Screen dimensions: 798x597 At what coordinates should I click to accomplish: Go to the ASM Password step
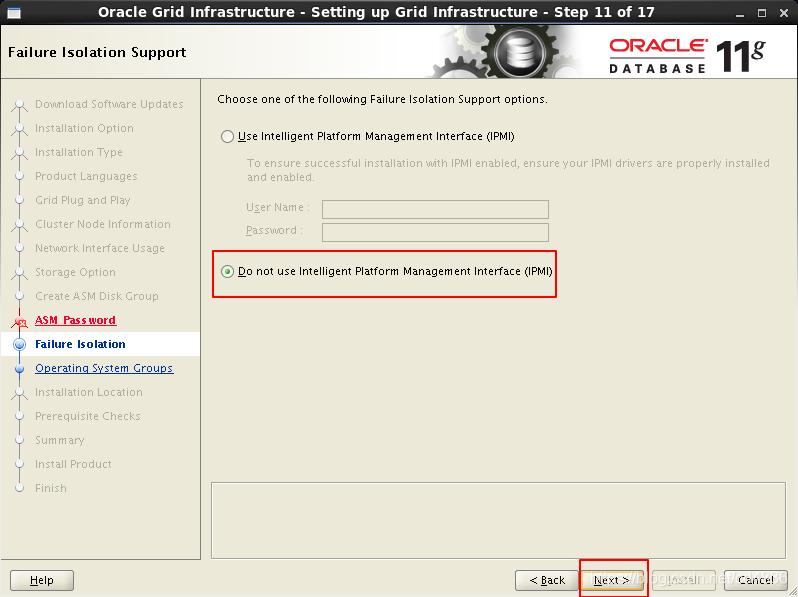[x=75, y=320]
